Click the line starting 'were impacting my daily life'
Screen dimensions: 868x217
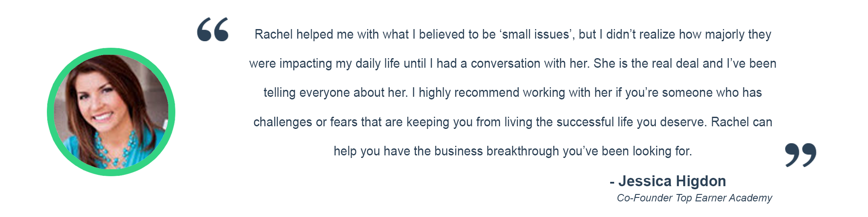(x=513, y=63)
